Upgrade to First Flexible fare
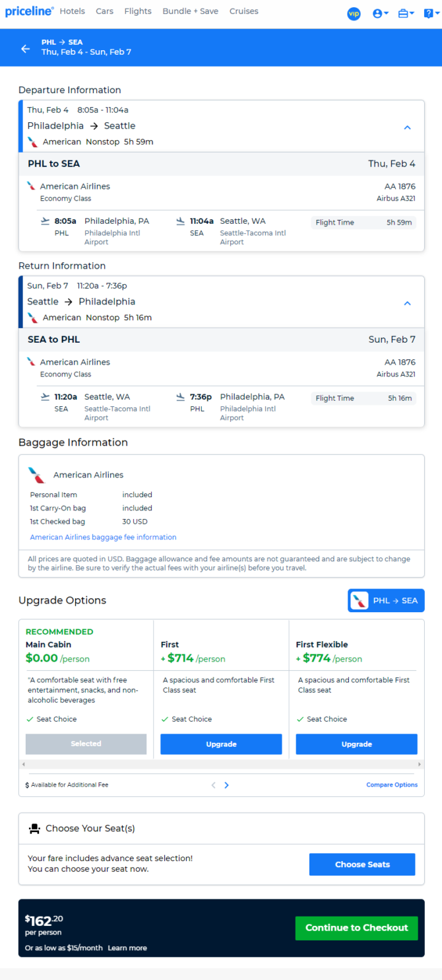The image size is (442, 980). coord(356,744)
